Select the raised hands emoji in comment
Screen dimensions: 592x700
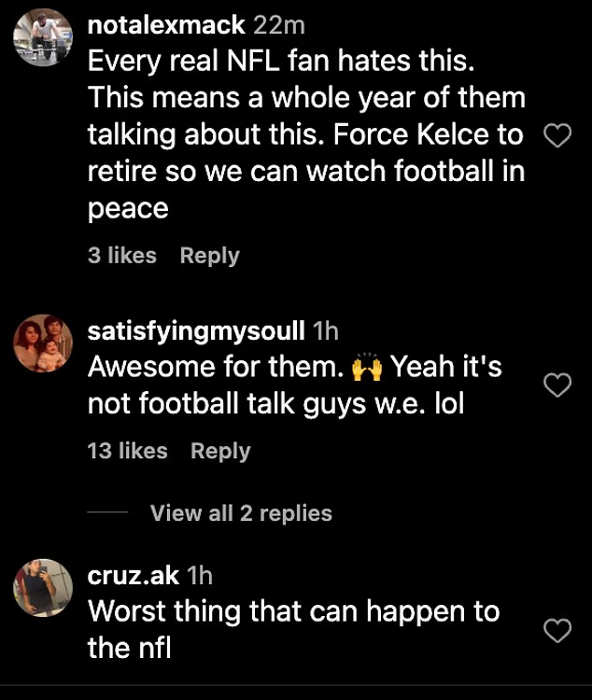click(x=366, y=369)
